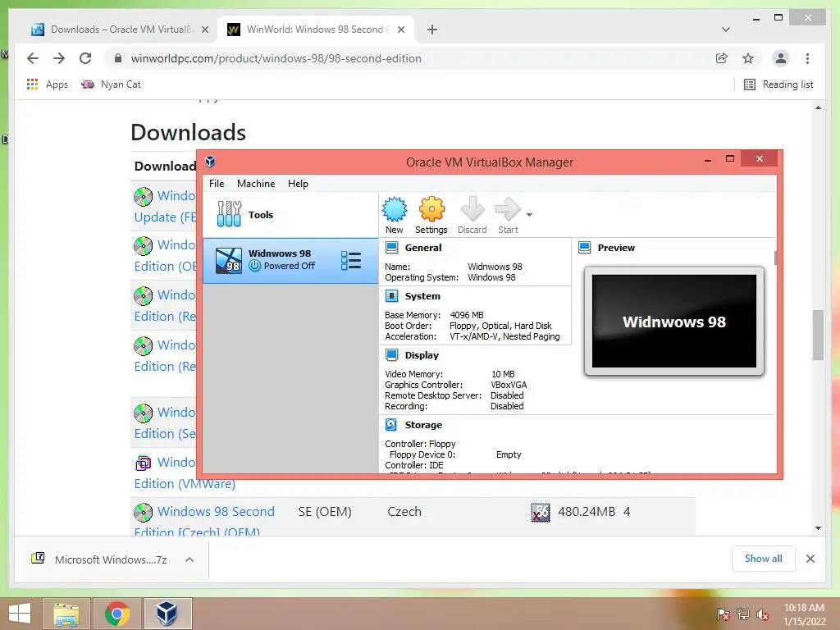Click the Display section title
The image size is (840, 630).
click(422, 354)
